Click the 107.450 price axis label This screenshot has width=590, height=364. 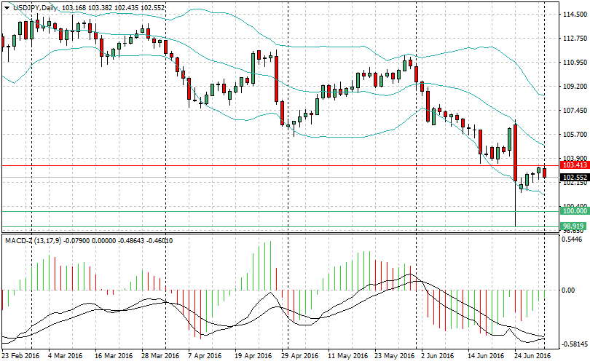point(575,111)
